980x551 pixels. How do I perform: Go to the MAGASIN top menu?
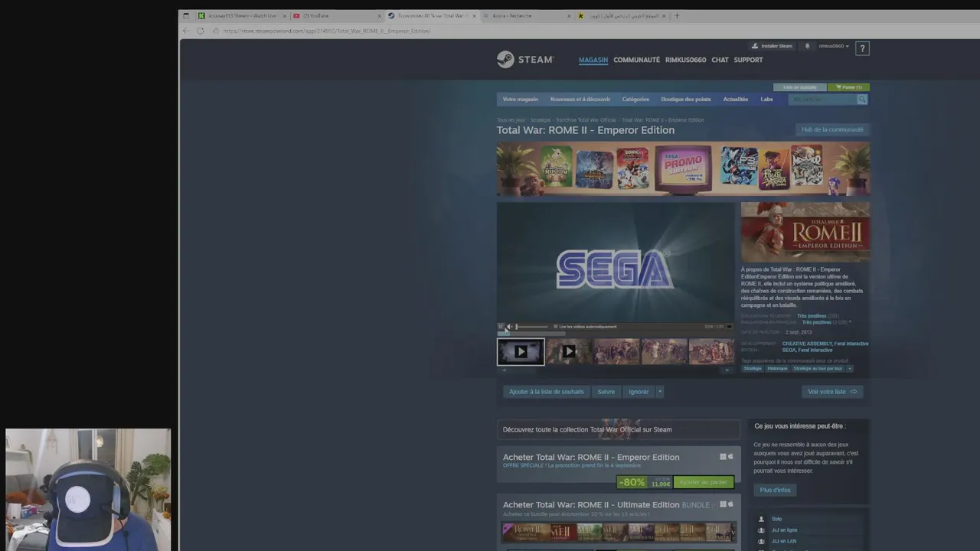[x=593, y=60]
